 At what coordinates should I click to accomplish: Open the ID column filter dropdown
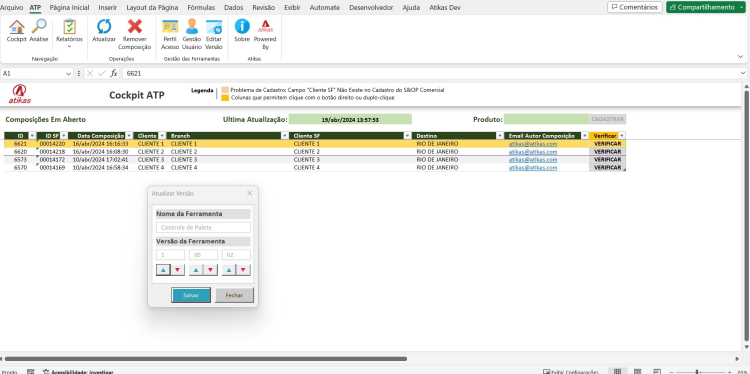click(33, 136)
